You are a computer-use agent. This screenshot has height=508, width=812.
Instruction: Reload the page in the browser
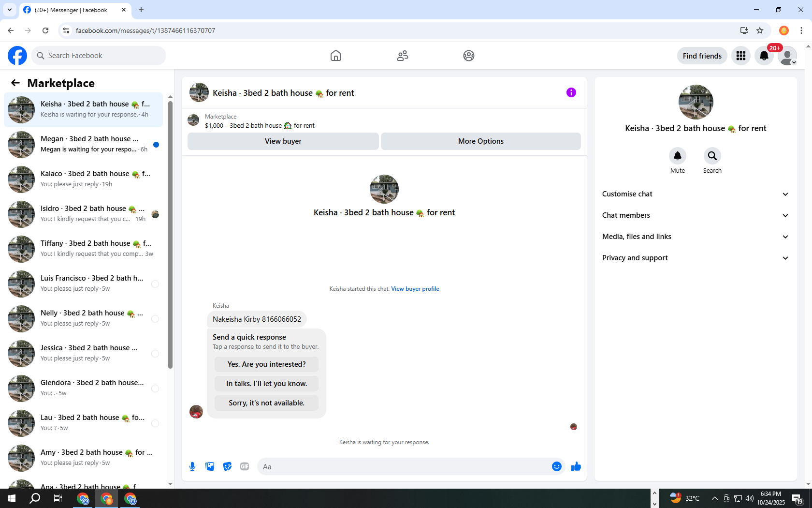point(45,30)
